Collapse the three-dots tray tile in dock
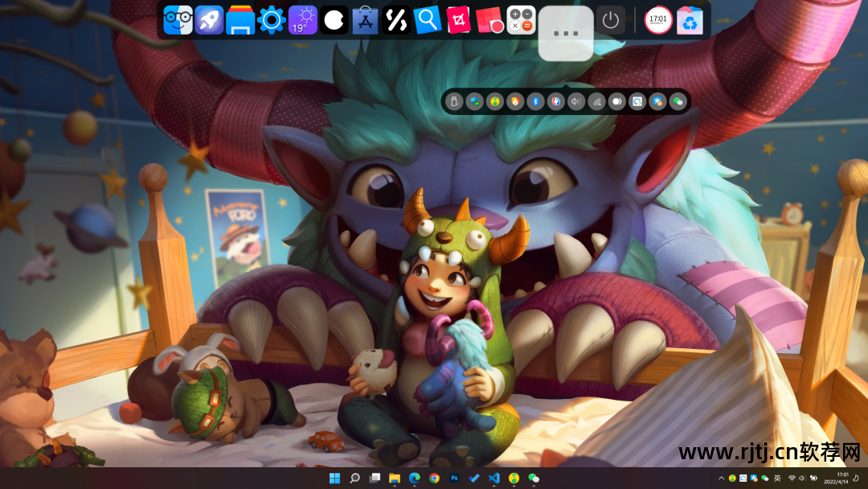This screenshot has width=868, height=489. [x=566, y=33]
